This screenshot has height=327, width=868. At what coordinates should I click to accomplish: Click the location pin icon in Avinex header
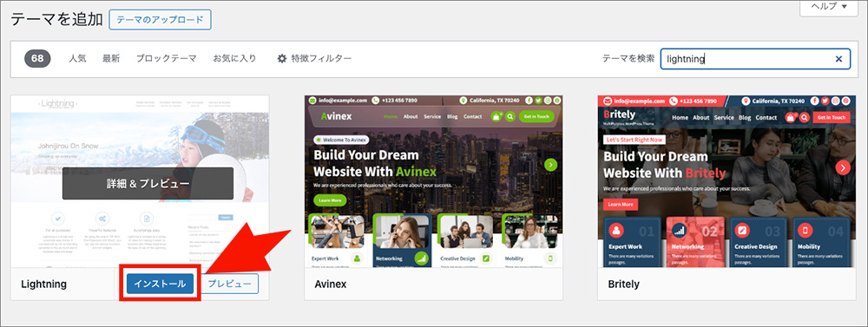(x=464, y=100)
